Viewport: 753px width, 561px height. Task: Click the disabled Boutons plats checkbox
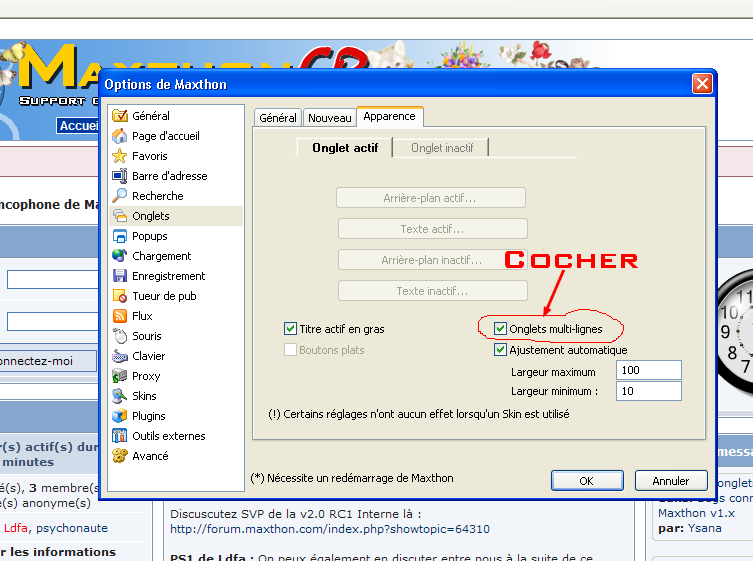pos(290,350)
